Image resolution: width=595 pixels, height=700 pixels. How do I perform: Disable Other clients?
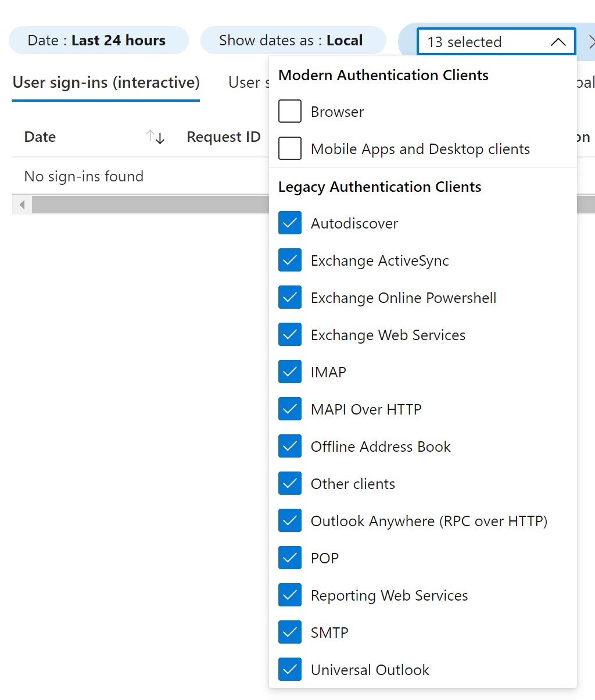(289, 483)
